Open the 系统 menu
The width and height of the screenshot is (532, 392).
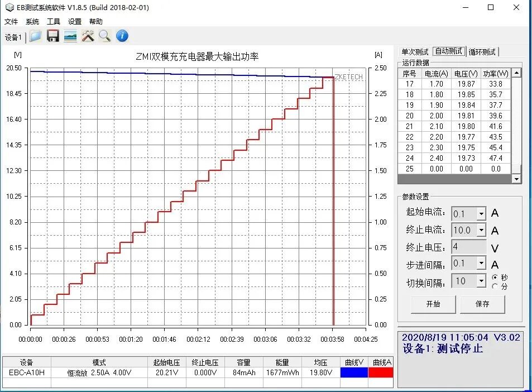(32, 21)
